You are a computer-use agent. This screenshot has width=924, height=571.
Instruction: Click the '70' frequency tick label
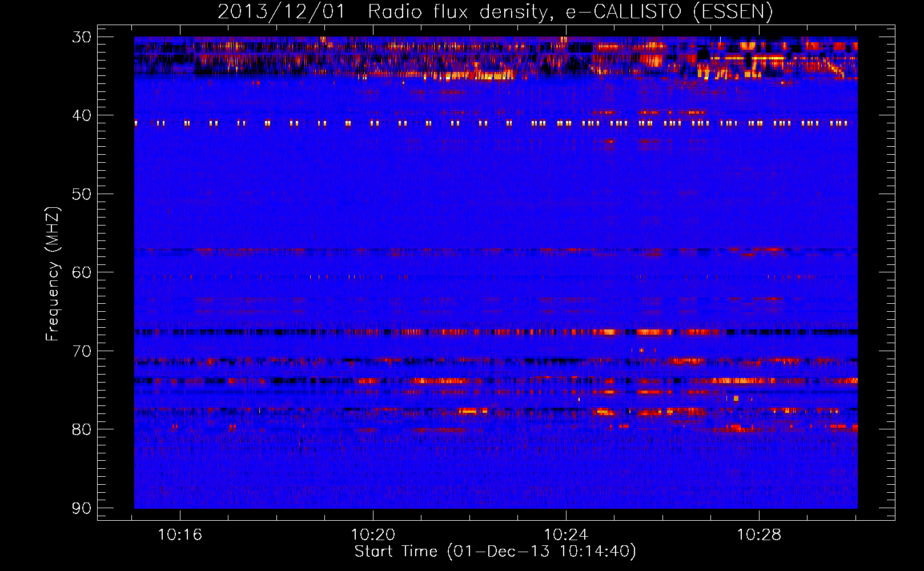tap(82, 351)
